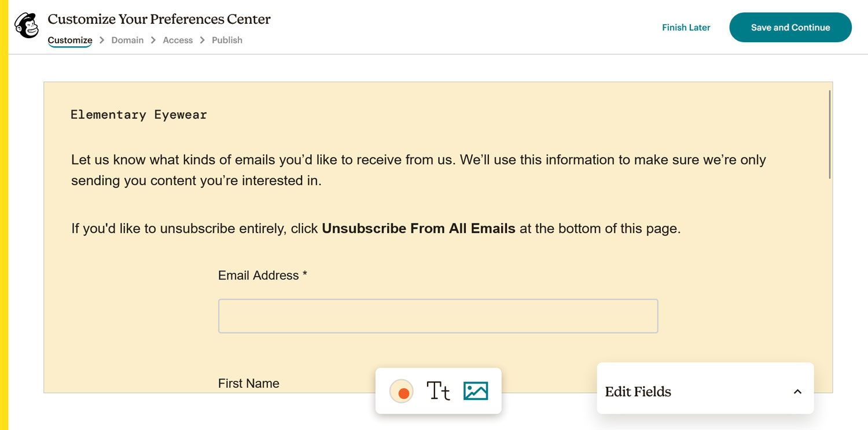
Task: Select the Customize step tab
Action: [70, 40]
